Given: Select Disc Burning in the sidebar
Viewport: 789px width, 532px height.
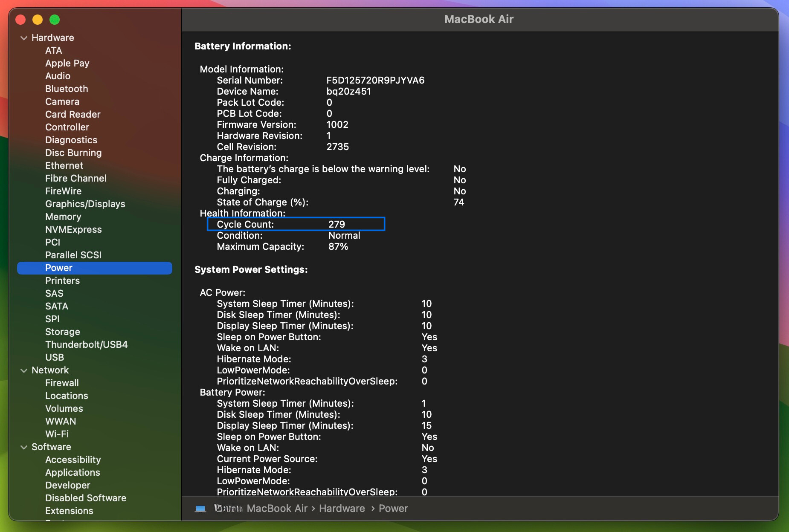Looking at the screenshot, I should tap(73, 153).
